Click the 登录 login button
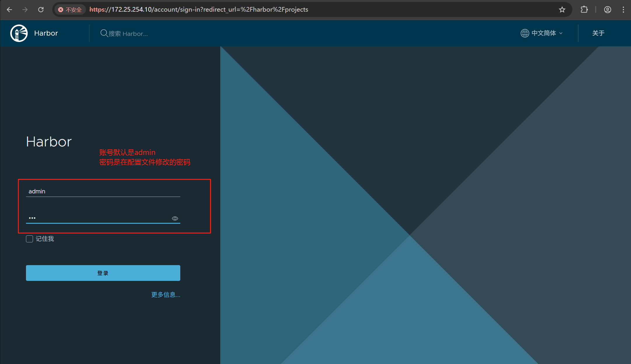Image resolution: width=631 pixels, height=364 pixels. click(x=103, y=273)
